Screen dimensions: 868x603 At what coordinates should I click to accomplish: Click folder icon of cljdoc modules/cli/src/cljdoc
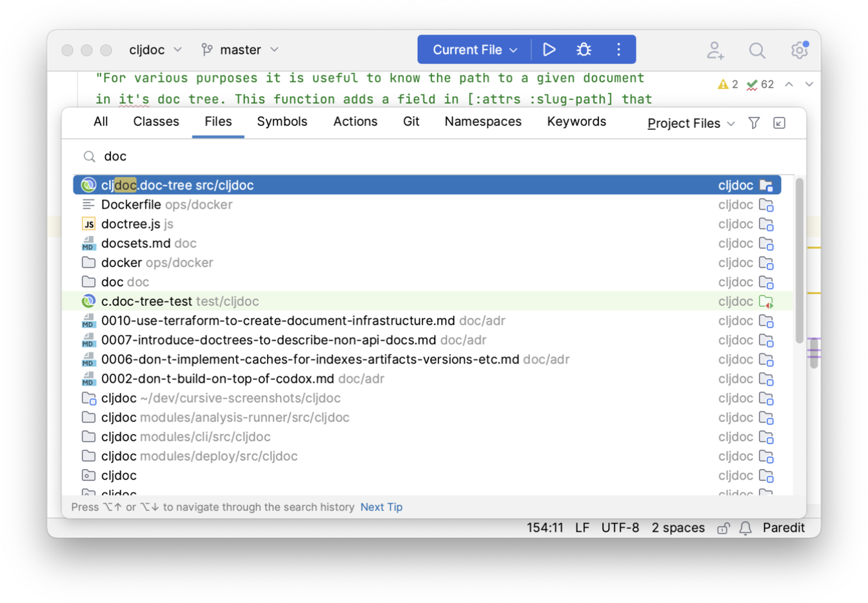pyautogui.click(x=88, y=437)
